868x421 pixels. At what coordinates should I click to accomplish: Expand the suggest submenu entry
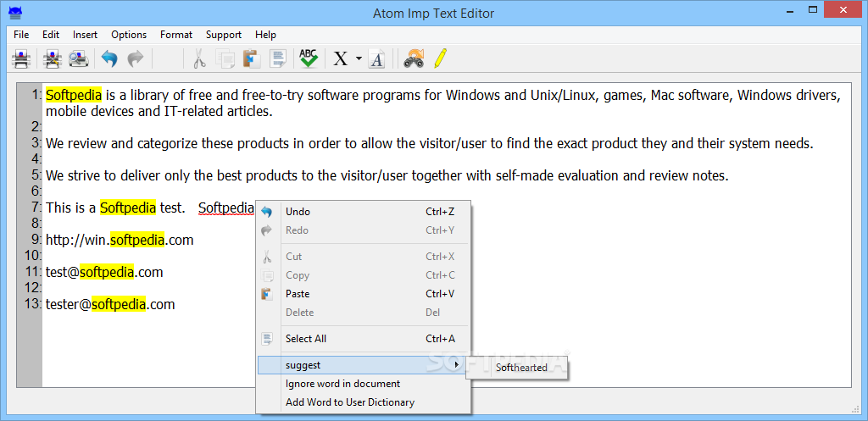363,365
